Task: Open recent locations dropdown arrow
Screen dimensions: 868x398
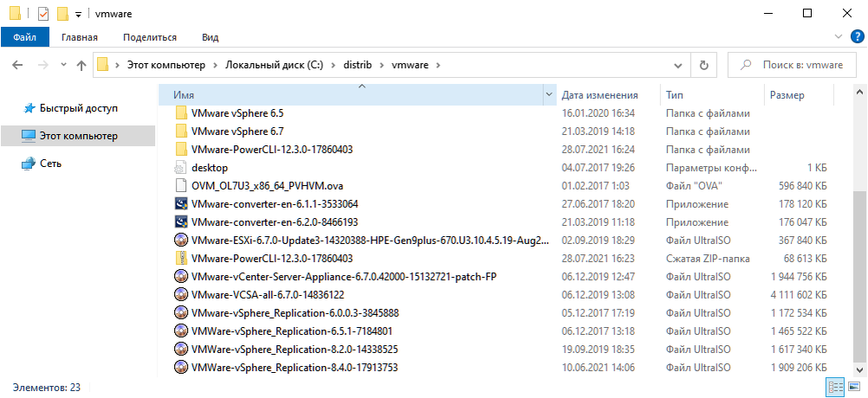Action: pyautogui.click(x=63, y=65)
